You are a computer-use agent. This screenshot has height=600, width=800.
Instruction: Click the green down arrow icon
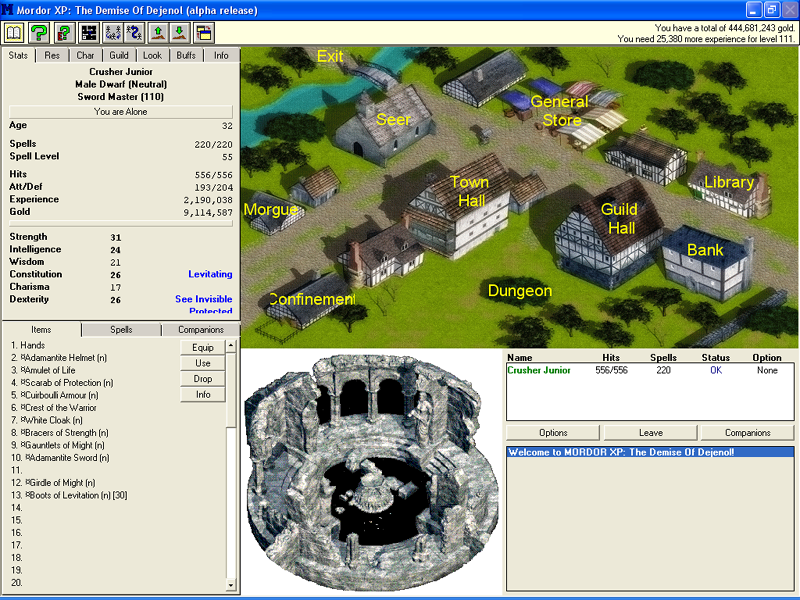click(x=181, y=32)
